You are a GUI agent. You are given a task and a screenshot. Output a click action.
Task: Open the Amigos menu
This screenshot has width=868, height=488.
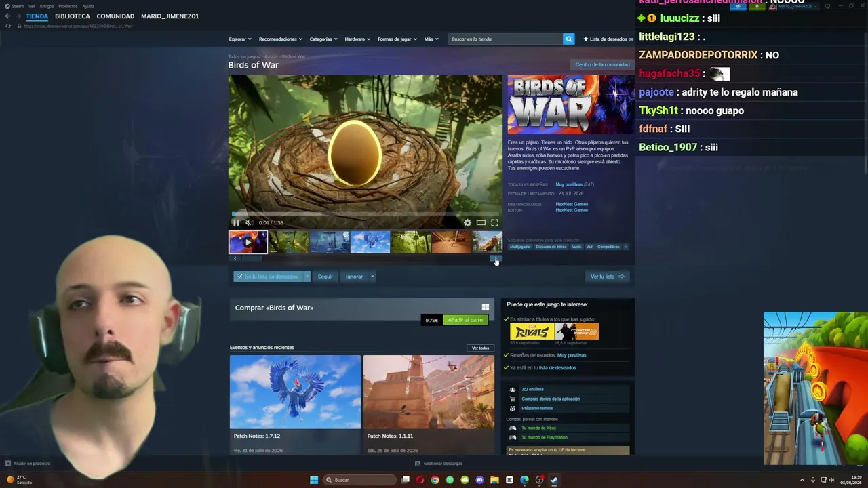coord(47,6)
